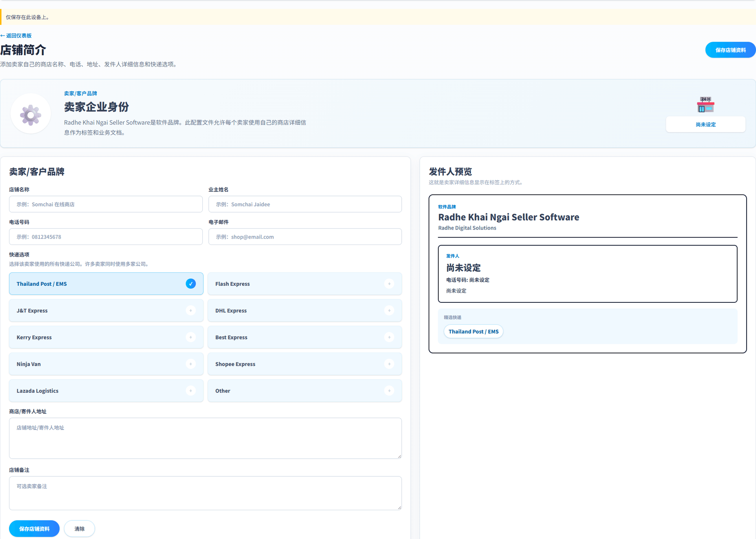Click the gear logo in the seller identity banner
Screen dimensions: 756x539
[31, 114]
